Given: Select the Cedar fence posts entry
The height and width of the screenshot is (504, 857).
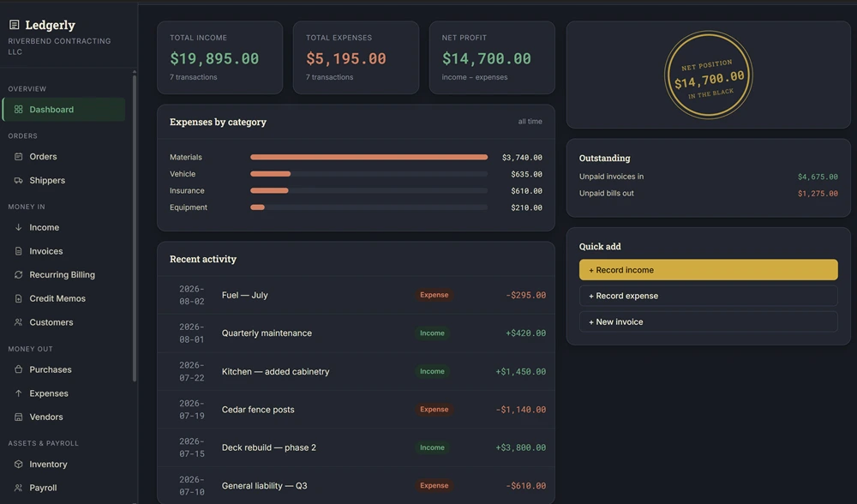Looking at the screenshot, I should tap(356, 410).
